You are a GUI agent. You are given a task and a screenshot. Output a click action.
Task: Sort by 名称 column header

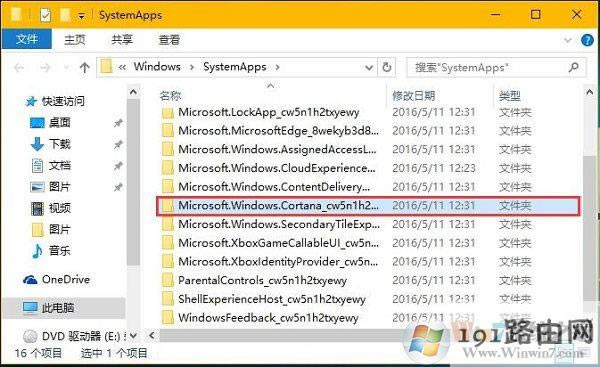pos(170,96)
